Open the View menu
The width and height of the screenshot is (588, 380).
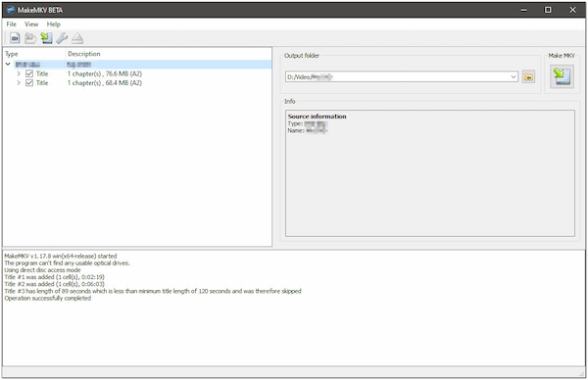31,24
